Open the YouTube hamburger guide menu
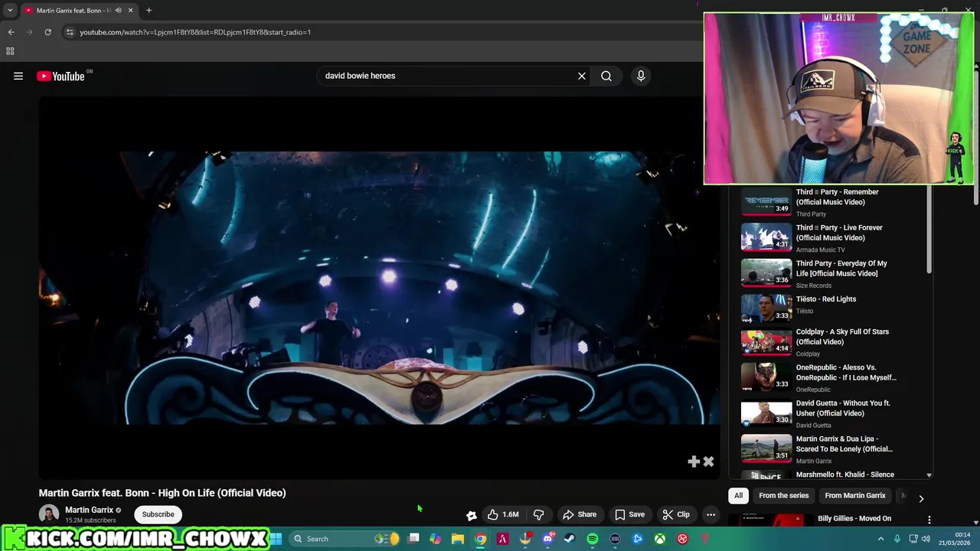 pyautogui.click(x=18, y=76)
